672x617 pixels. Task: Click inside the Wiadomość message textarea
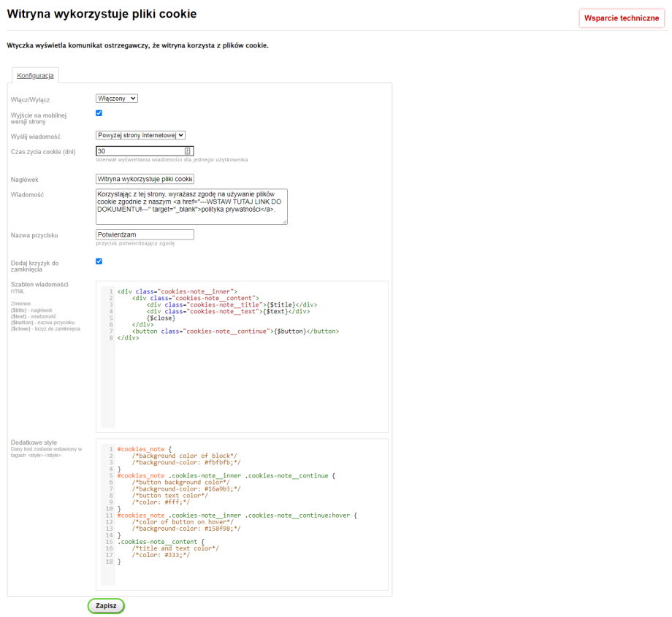tap(190, 204)
